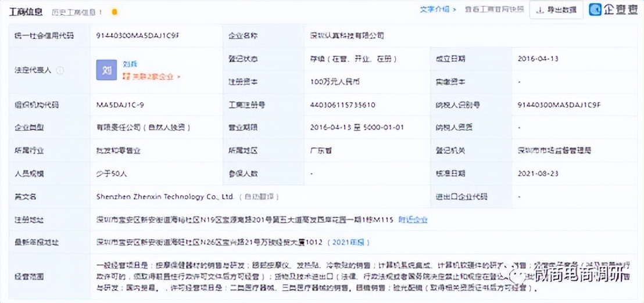Click the 导出数据 button

556,10
